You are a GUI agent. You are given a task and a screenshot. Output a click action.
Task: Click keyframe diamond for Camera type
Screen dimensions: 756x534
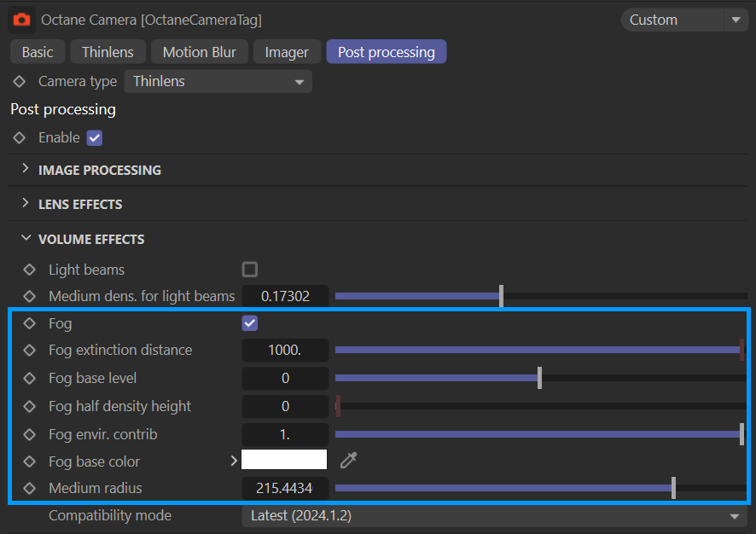[x=20, y=82]
